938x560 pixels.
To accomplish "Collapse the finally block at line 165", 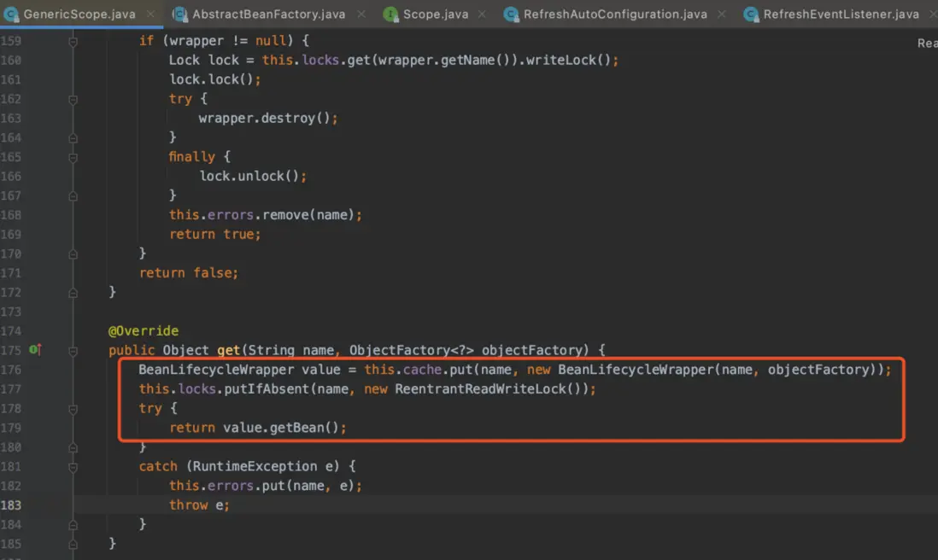I will coord(73,158).
